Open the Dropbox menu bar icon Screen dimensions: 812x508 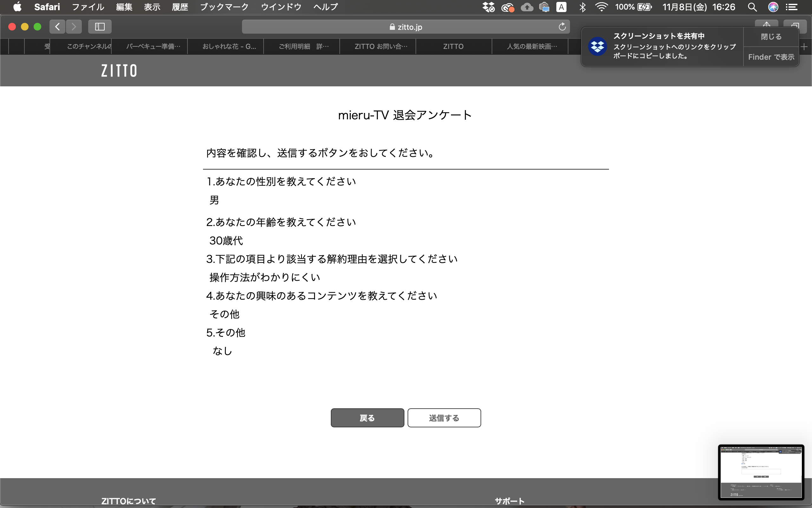tap(488, 7)
